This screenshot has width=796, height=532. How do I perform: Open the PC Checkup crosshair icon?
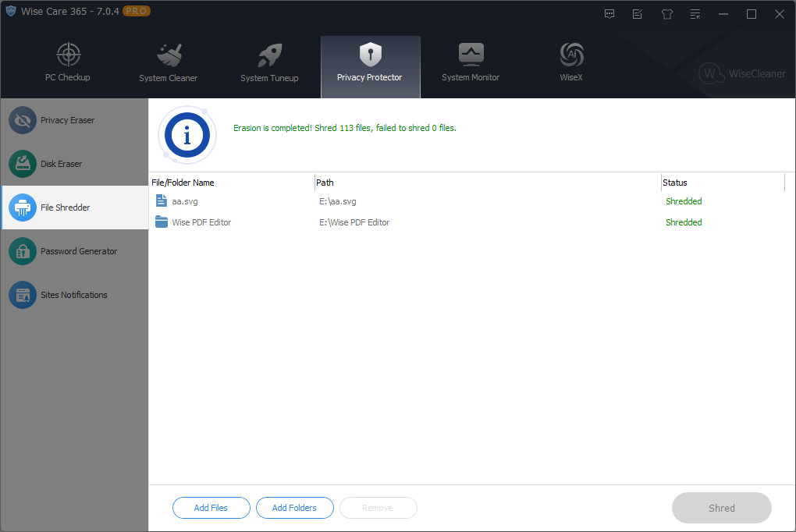tap(69, 55)
